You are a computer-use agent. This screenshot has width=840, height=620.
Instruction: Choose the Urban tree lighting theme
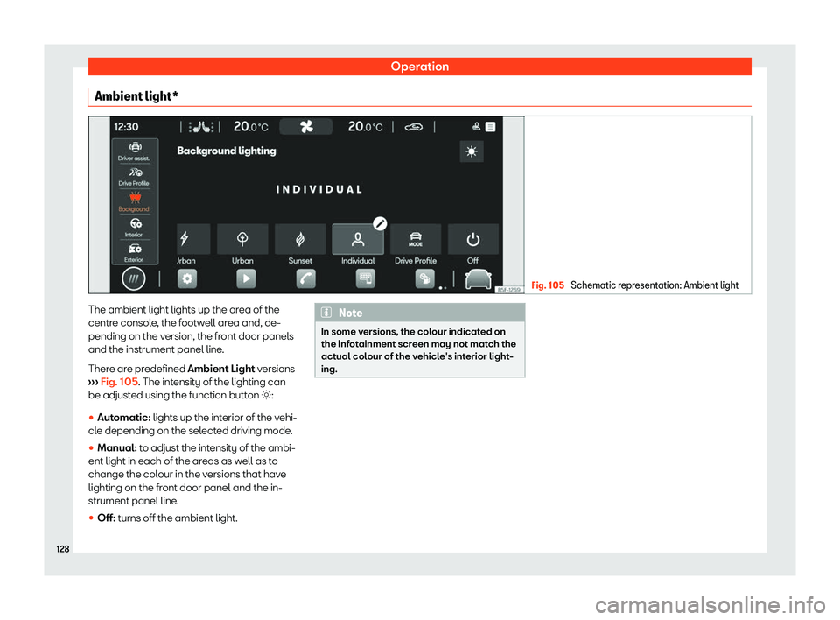242,240
